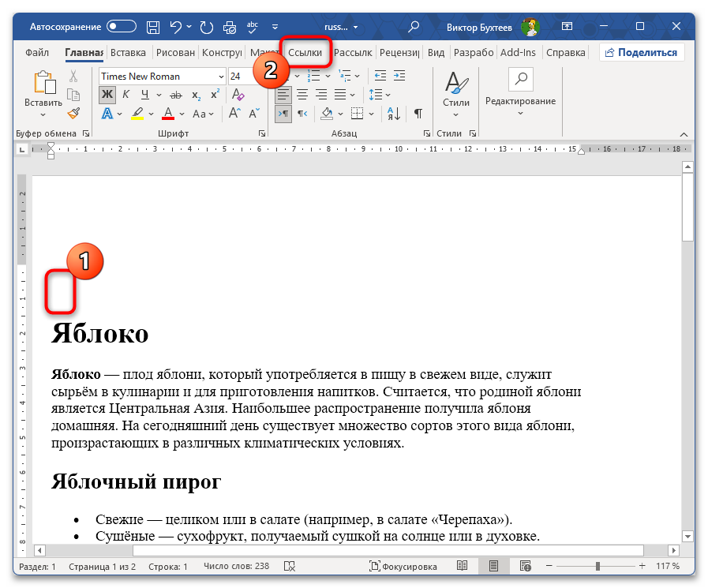This screenshot has width=708, height=588.
Task: Run spelling check (abc icon)
Action: point(253,27)
